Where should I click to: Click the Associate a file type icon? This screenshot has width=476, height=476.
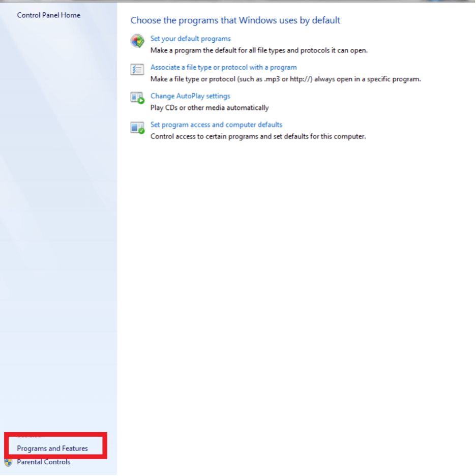coord(137,69)
